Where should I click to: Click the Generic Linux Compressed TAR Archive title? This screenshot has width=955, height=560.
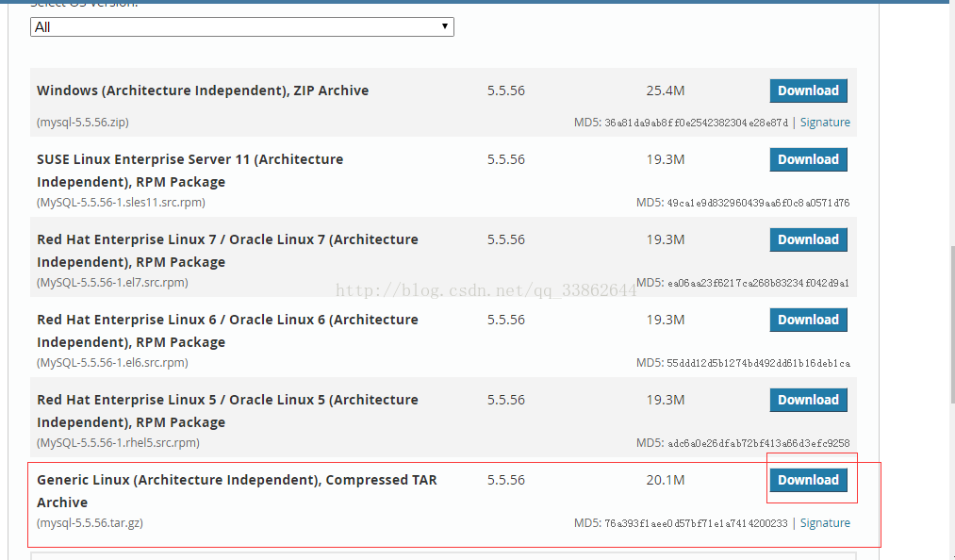coord(237,491)
